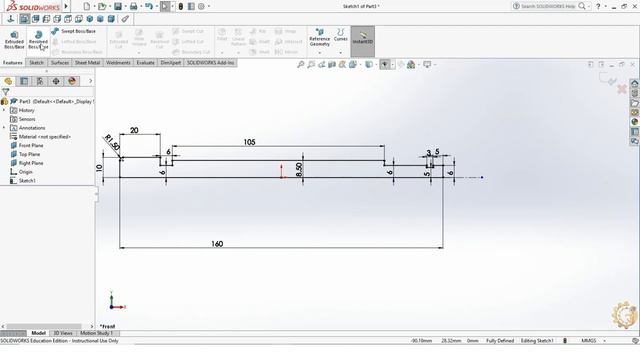Switch to the Features tab
The width and height of the screenshot is (640, 360).
pos(13,62)
